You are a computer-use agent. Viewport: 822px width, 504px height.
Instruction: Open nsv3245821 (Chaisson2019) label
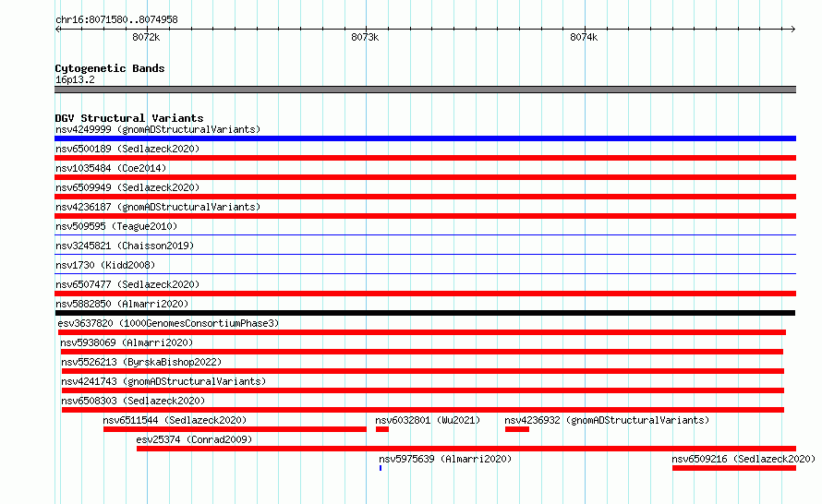coord(125,246)
